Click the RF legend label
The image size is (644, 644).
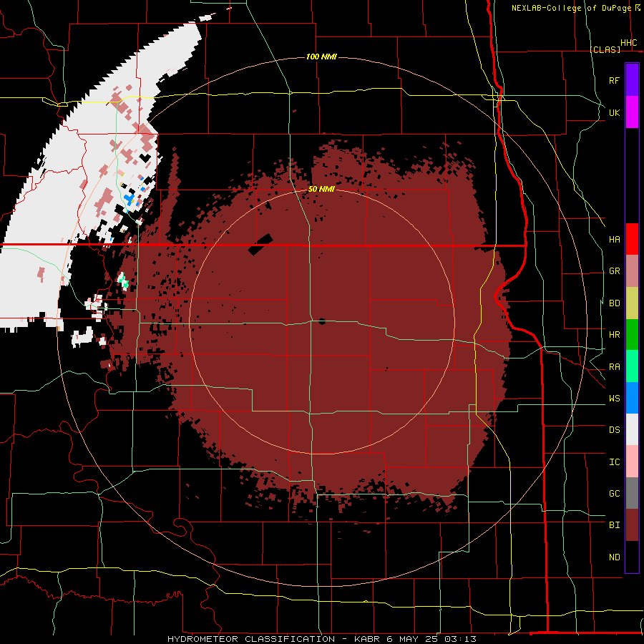coord(615,80)
